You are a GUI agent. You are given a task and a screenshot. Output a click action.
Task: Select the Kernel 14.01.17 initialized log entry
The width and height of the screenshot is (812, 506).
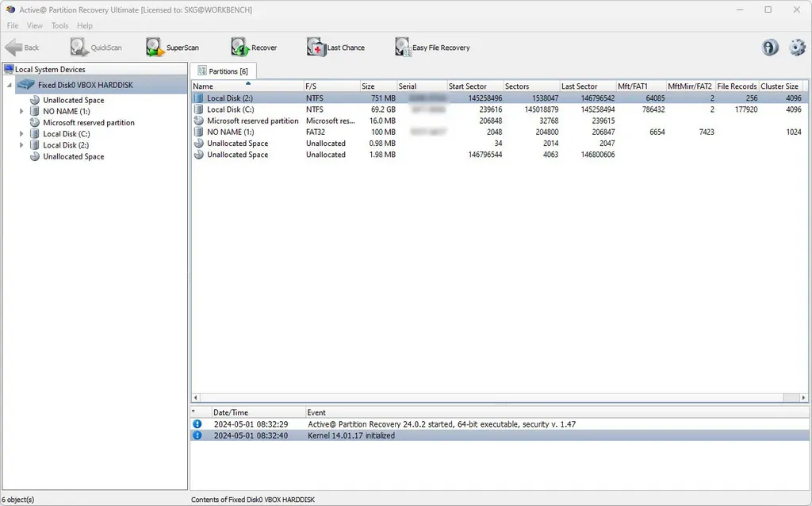tap(500, 435)
